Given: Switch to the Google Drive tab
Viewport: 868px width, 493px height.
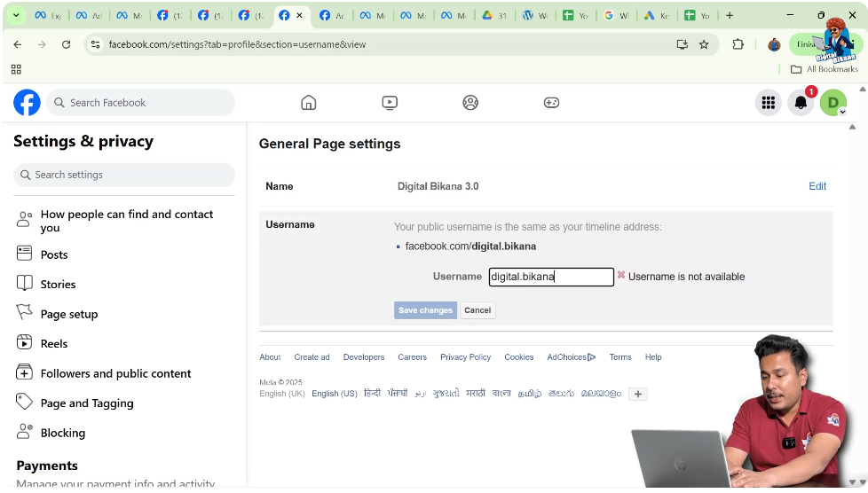Looking at the screenshot, I should pos(494,15).
